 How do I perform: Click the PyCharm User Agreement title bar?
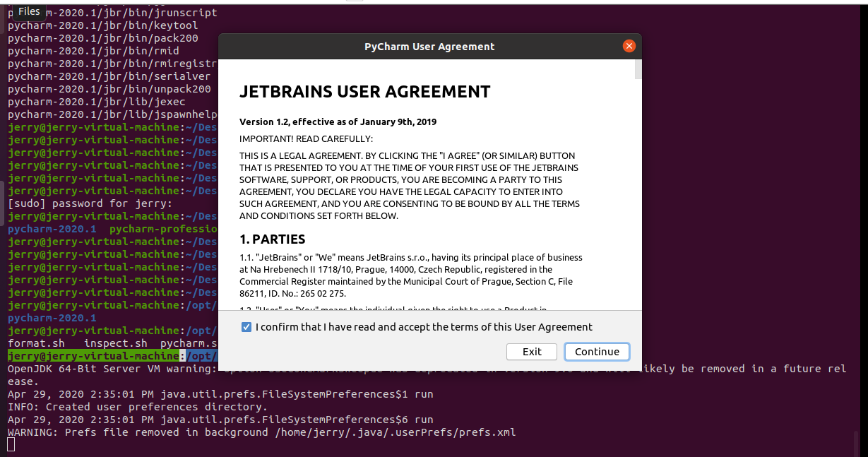tap(429, 47)
